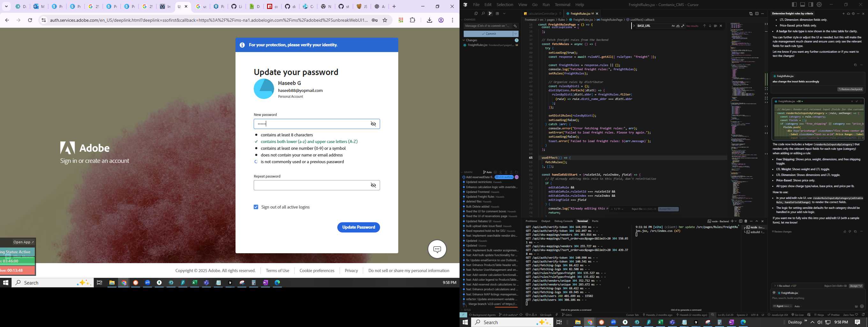Open a new Chrome tab

394,6
